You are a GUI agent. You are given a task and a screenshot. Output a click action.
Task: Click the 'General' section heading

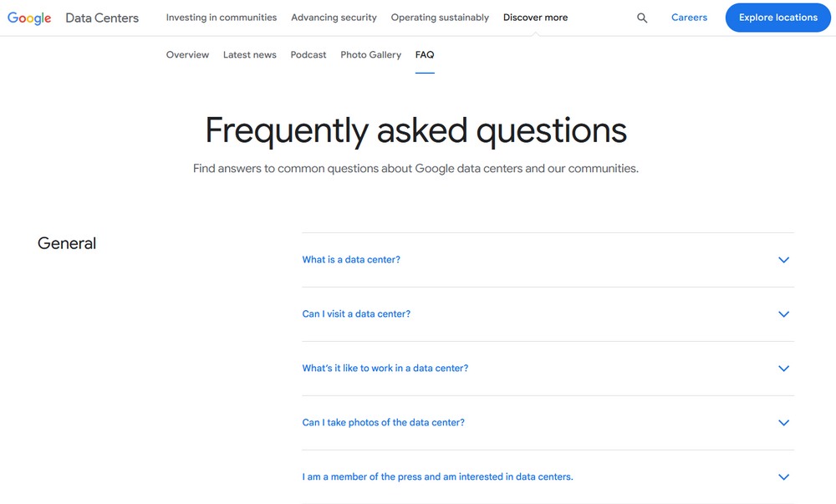(67, 243)
